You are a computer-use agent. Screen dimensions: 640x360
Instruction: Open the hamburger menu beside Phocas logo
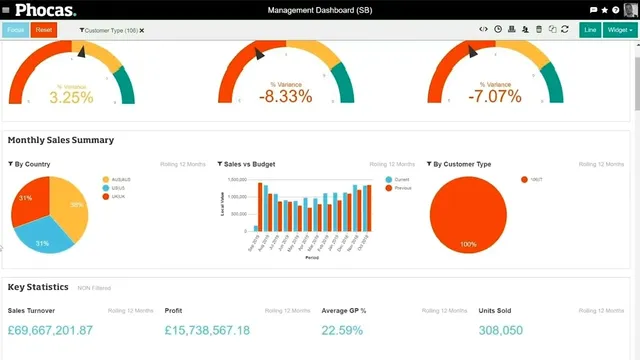(x=6, y=10)
